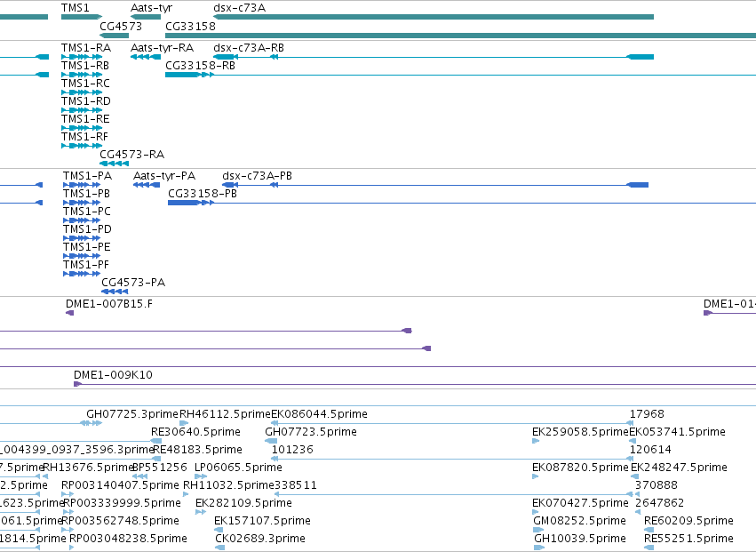Select the DME1-007B15.F clone label
Screen dimensions: 756x552
pos(109,305)
